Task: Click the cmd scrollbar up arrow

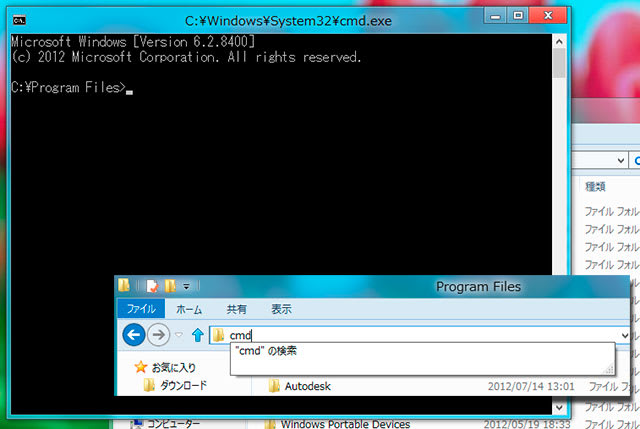Action: pyautogui.click(x=559, y=41)
